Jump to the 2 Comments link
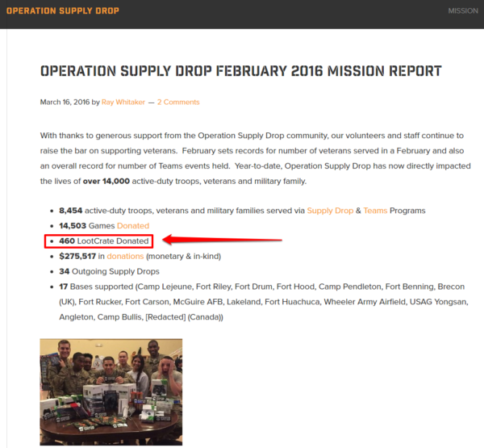Viewport: 484px width, 448px height. pyautogui.click(x=178, y=103)
